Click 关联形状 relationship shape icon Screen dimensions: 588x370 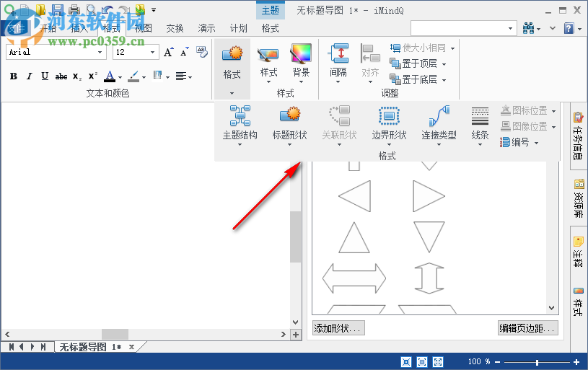click(x=339, y=115)
